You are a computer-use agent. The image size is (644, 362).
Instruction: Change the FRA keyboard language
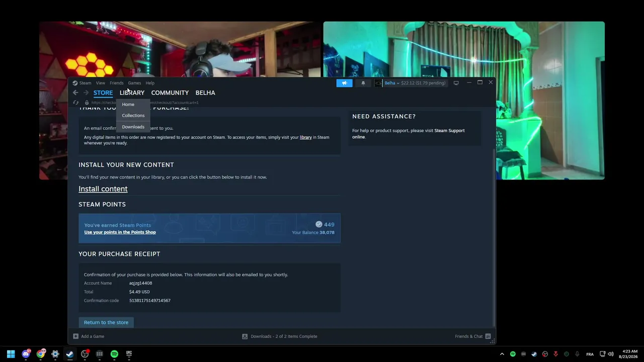[590, 354]
